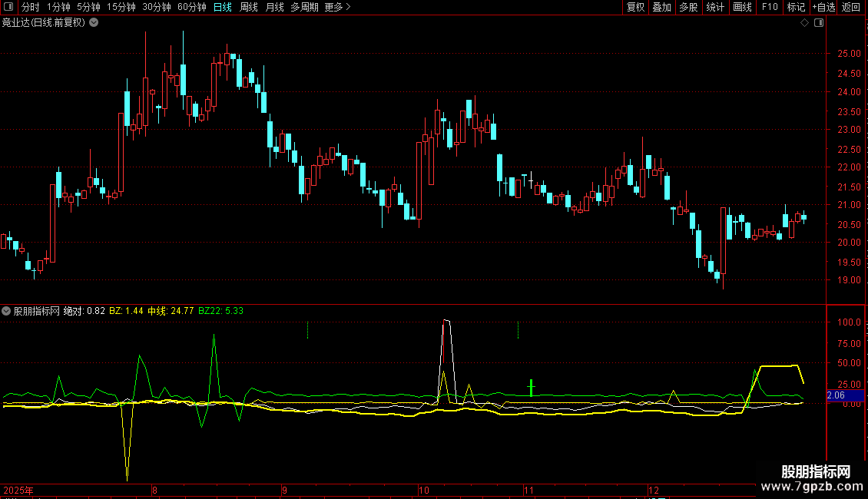Viewport: 868px width, 499px height.
Task: Select the 5分钟 period tab
Action: [x=88, y=7]
